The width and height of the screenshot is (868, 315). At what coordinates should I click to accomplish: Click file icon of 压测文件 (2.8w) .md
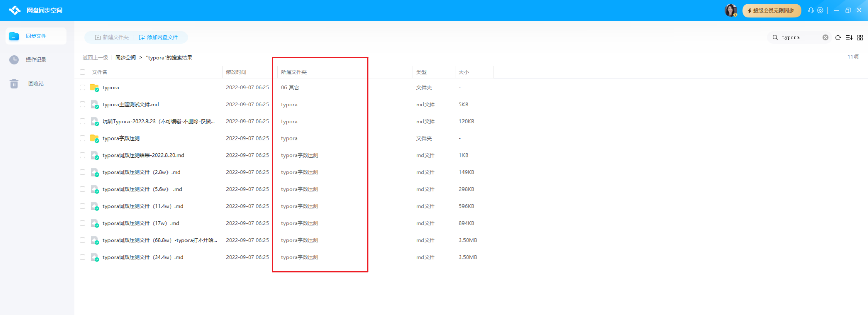(x=94, y=172)
